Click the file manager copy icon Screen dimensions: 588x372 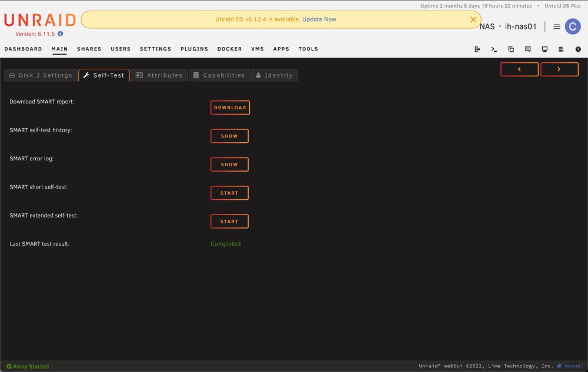coord(511,49)
